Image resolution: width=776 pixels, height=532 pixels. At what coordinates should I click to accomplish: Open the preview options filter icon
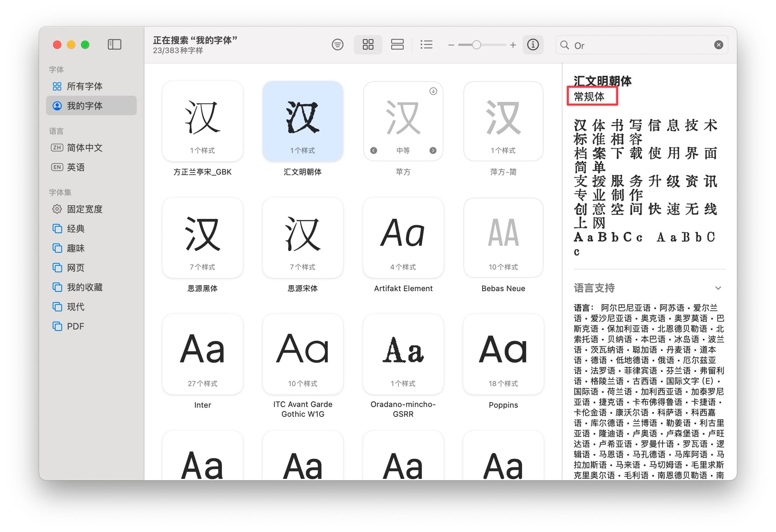point(338,45)
